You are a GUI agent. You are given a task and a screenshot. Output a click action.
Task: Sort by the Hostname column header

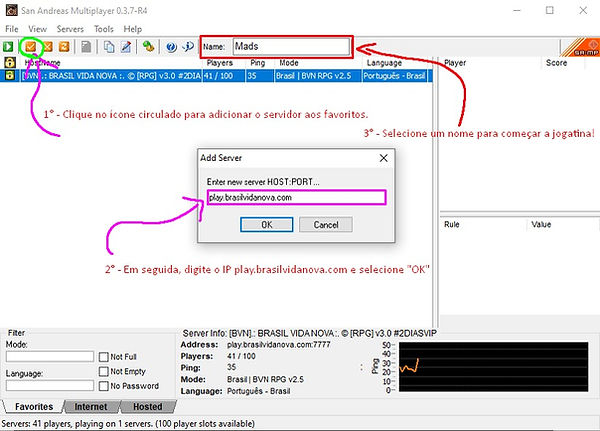coord(112,63)
